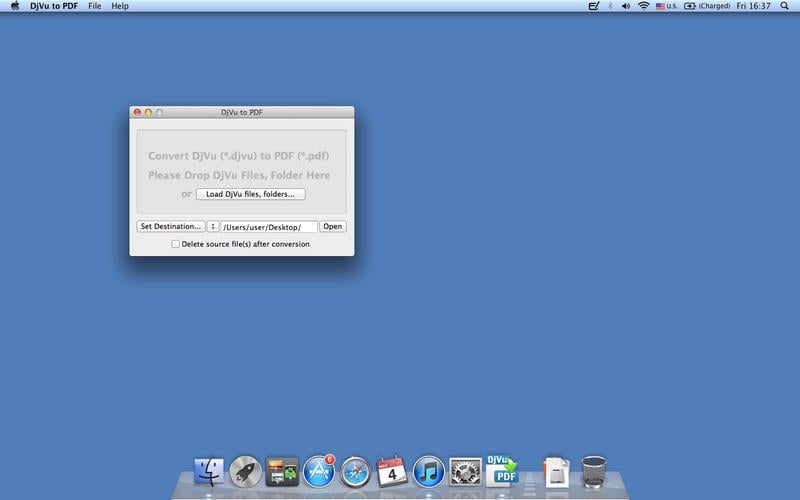This screenshot has height=500, width=800.
Task: Click DjVu to PDF Dock icon
Action: click(502, 470)
